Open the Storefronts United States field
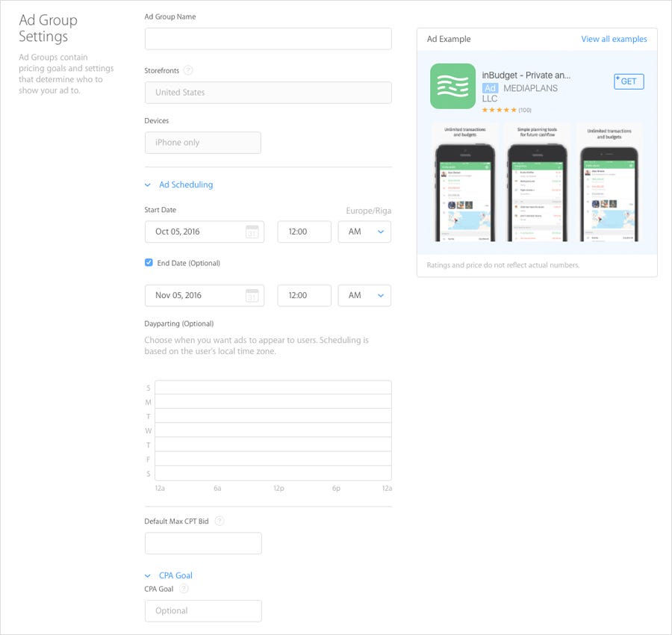The height and width of the screenshot is (635, 672). pos(268,93)
